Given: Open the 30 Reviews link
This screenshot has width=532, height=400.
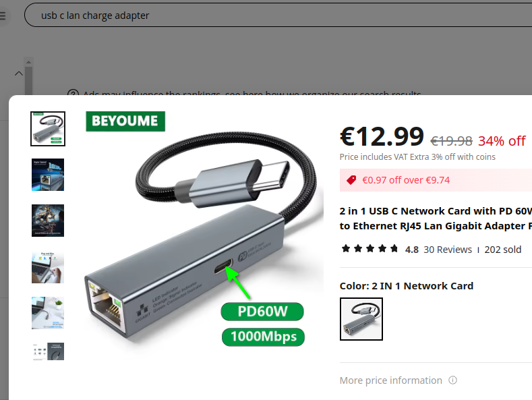Looking at the screenshot, I should click(x=448, y=250).
